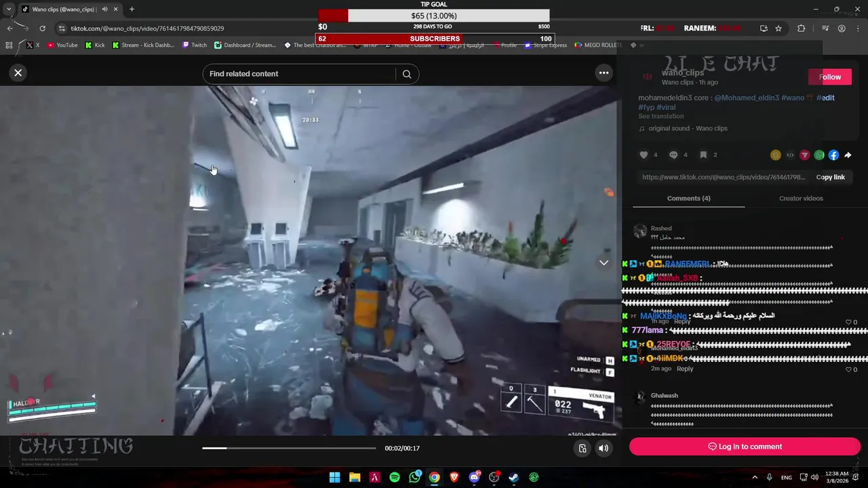
Task: Open Windows Start menu
Action: click(334, 477)
